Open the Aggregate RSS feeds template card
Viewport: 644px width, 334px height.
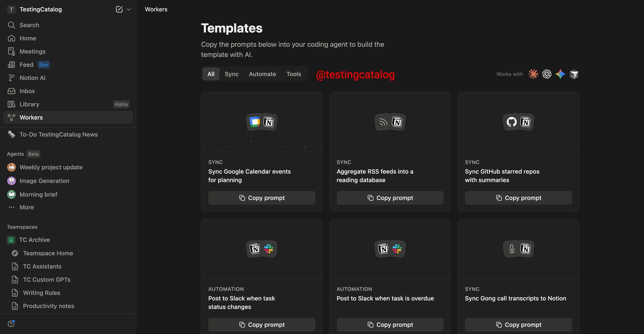click(390, 175)
